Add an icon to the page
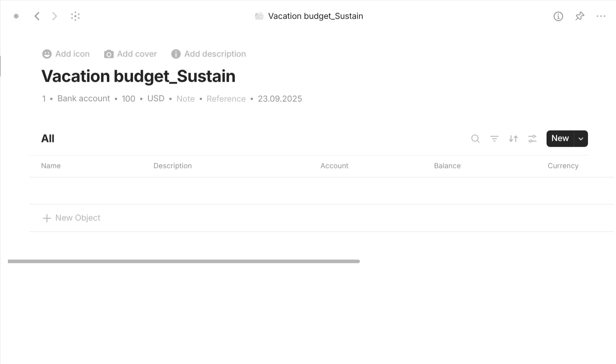Screen dimensions: 616x364 (x=66, y=54)
